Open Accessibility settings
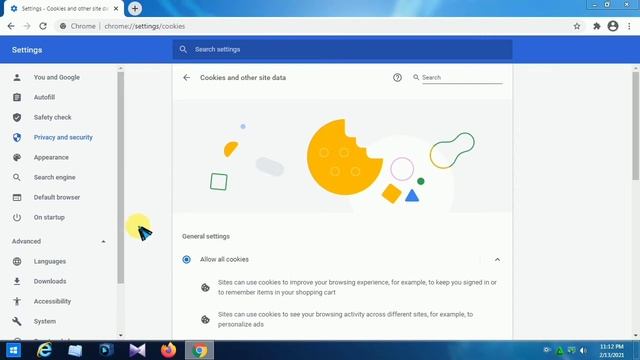The height and width of the screenshot is (360, 640). tap(52, 301)
